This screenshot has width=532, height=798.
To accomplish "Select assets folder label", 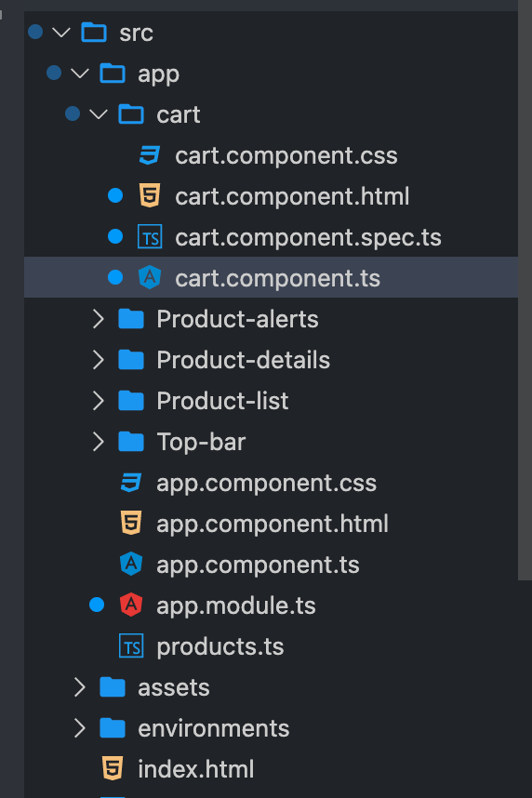I will pyautogui.click(x=174, y=688).
